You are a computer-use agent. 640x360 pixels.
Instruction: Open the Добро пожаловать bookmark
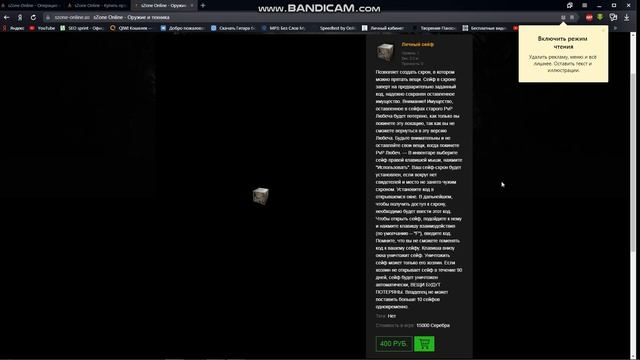point(182,28)
